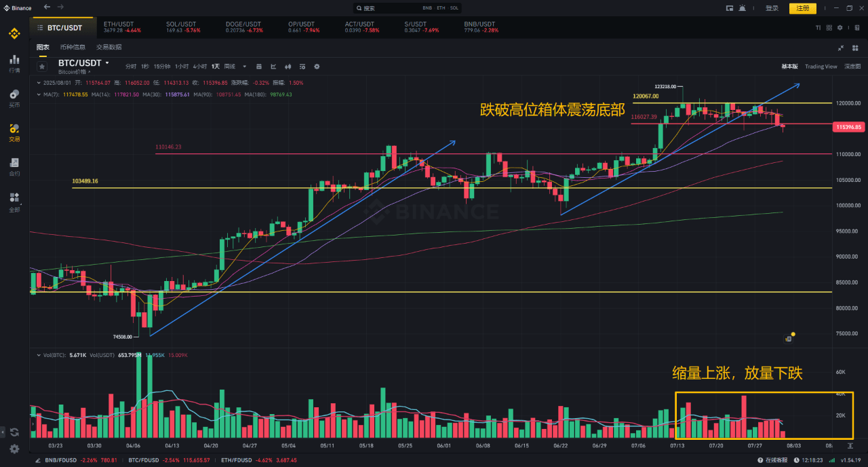
Task: Go forward with the right arrow
Action: click(x=60, y=7)
